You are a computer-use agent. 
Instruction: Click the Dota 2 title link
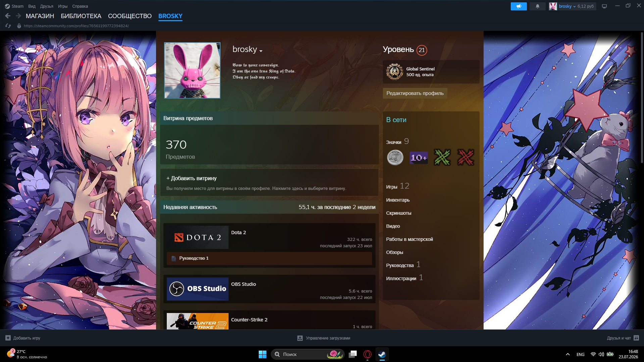[x=238, y=232]
